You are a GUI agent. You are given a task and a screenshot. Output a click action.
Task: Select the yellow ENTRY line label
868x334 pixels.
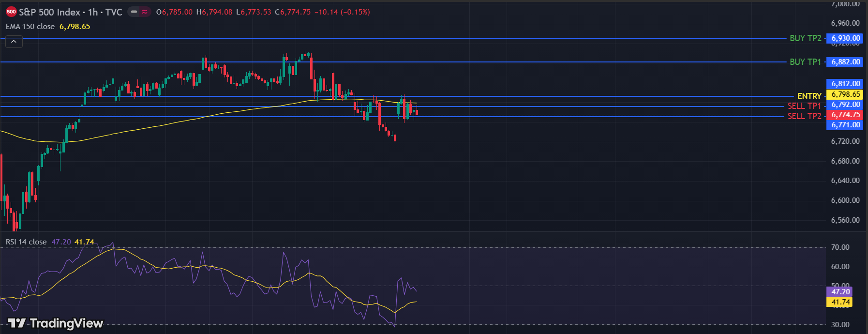point(809,96)
